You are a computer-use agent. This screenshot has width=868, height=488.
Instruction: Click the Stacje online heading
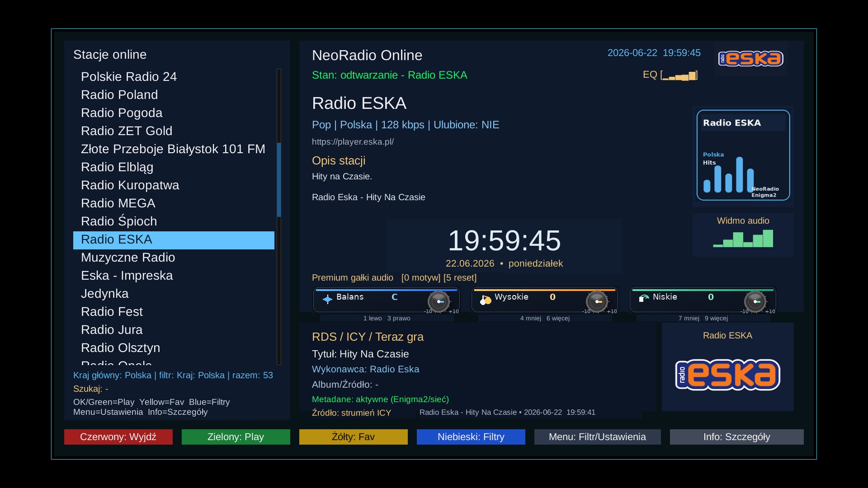coord(110,55)
